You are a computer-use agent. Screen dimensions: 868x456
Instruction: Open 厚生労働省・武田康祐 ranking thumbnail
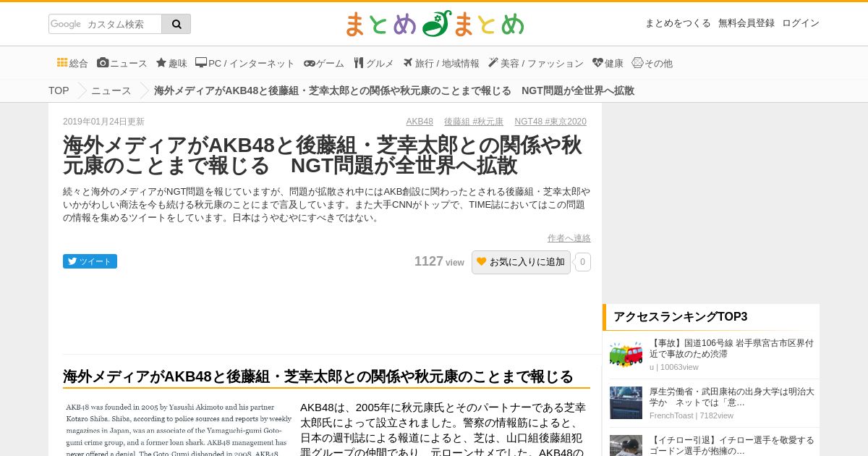[x=626, y=402]
